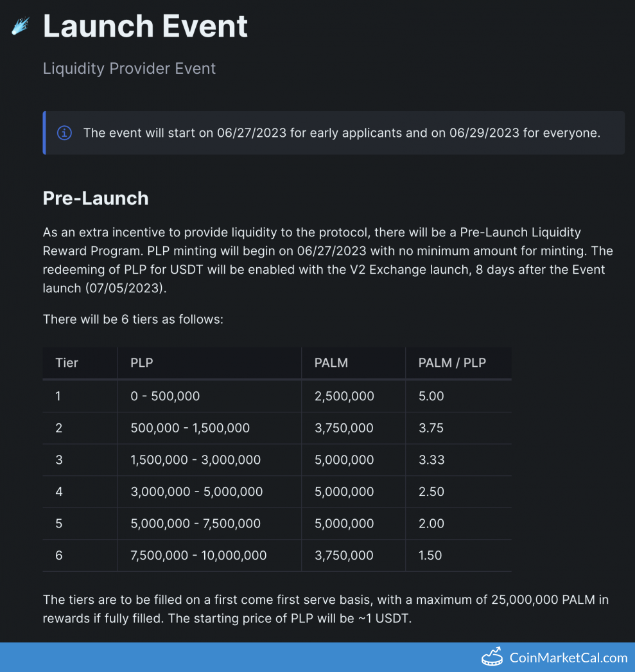The height and width of the screenshot is (672, 635).
Task: Click the Pre-Launch section heading
Action: [96, 198]
